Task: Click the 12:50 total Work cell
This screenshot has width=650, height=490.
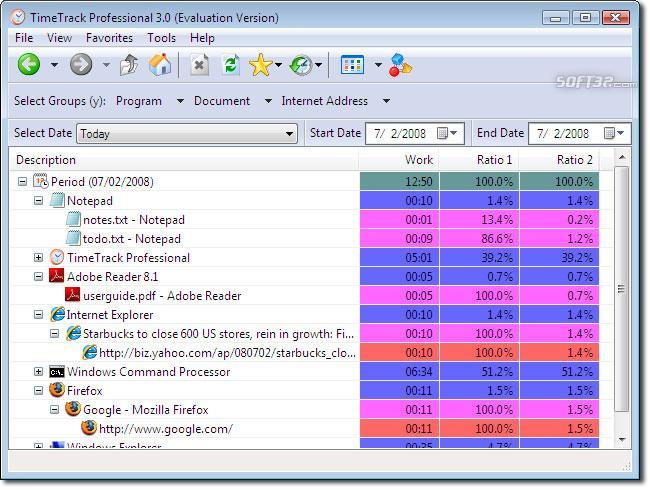Action: (399, 182)
